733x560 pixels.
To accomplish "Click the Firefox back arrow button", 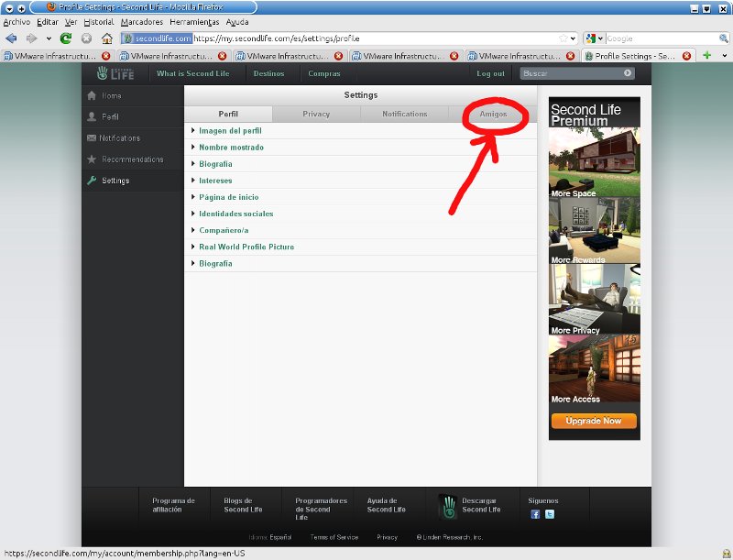I will pos(11,38).
